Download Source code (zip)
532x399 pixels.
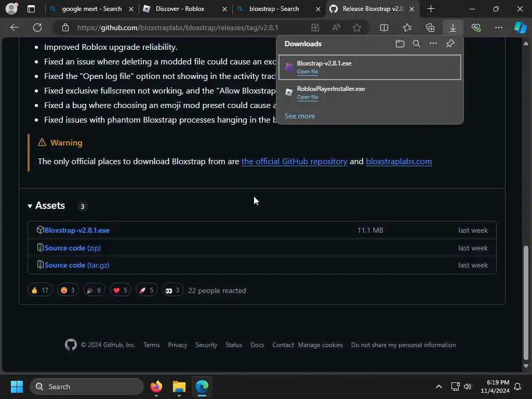point(73,248)
